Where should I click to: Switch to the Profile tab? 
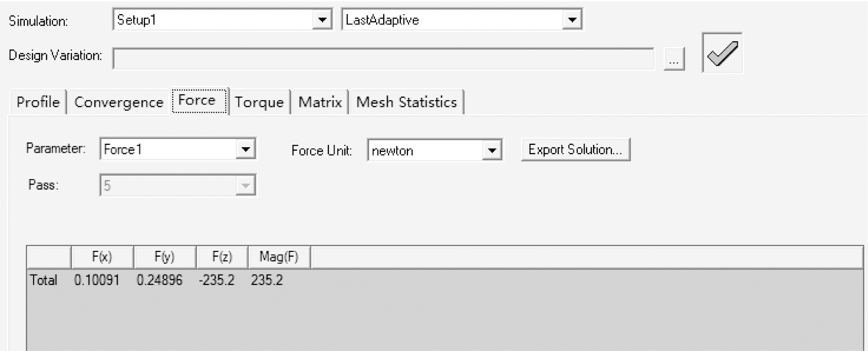click(x=38, y=102)
